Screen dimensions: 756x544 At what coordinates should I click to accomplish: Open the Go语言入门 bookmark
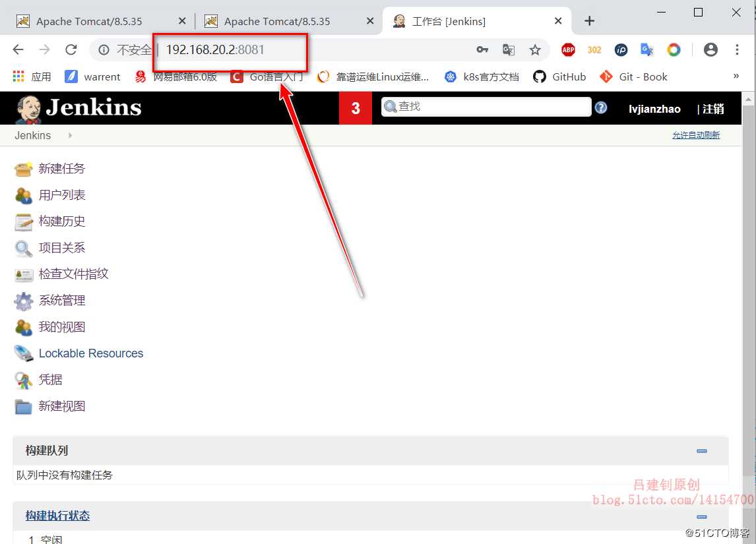267,76
